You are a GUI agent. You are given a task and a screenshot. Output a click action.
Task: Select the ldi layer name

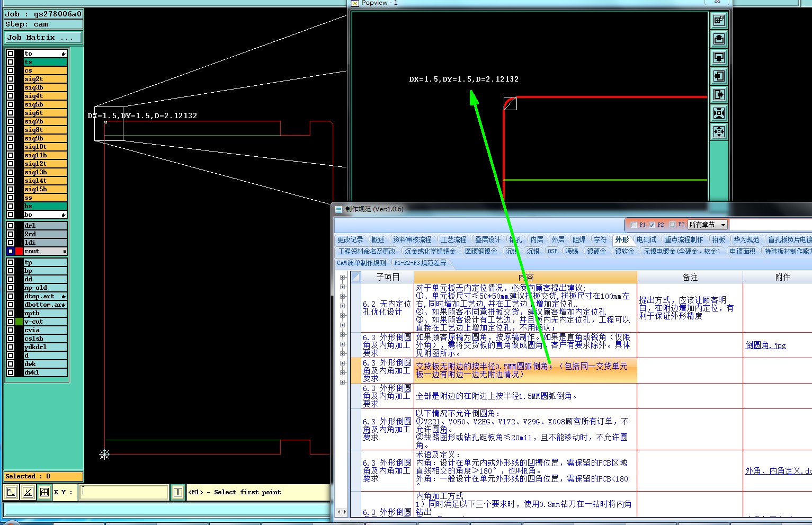pos(45,243)
